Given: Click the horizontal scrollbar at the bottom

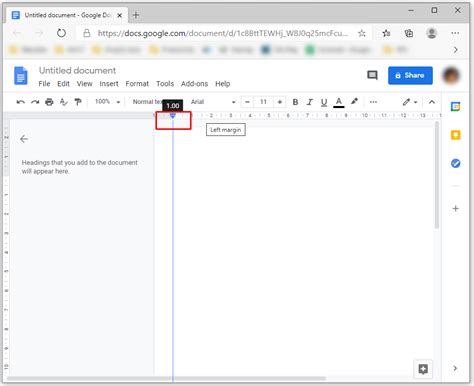Looking at the screenshot, I should click(x=166, y=378).
